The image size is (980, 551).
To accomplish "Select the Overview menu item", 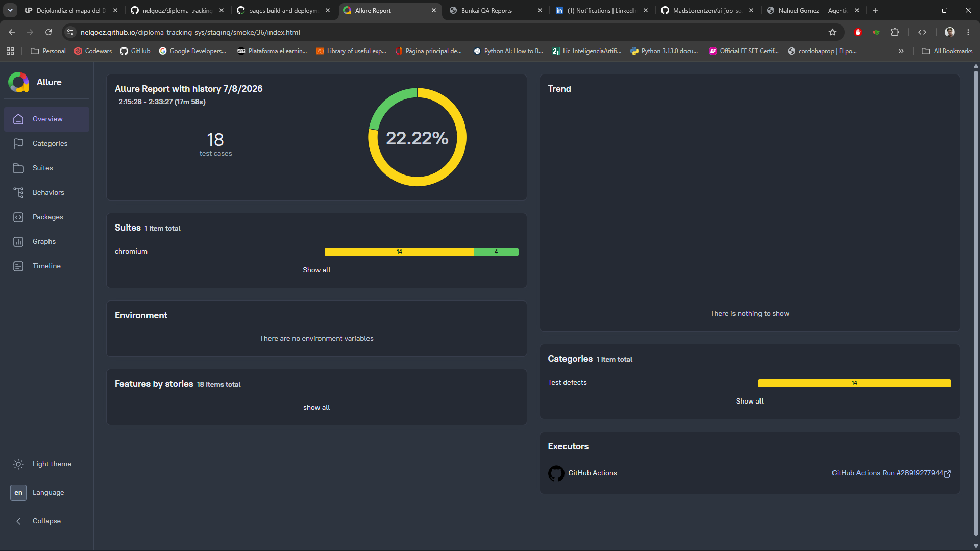I will click(x=46, y=119).
